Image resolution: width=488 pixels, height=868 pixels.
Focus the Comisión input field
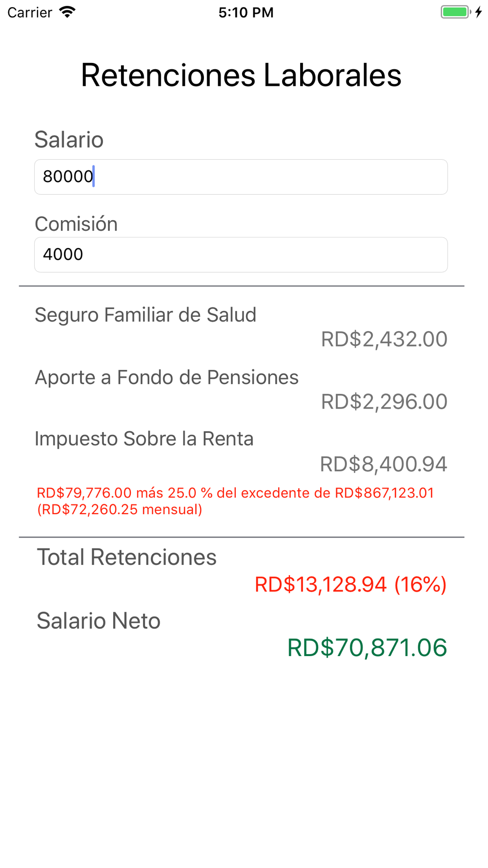point(241,255)
